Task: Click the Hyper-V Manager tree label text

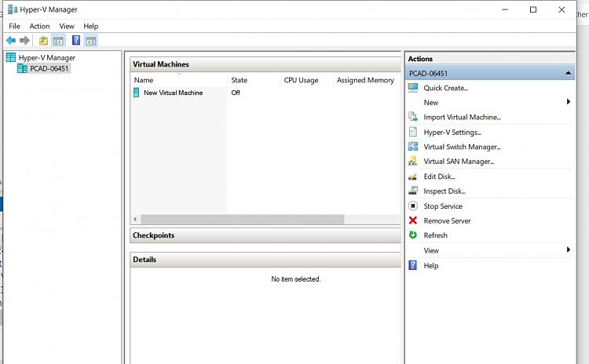Action: (x=47, y=58)
